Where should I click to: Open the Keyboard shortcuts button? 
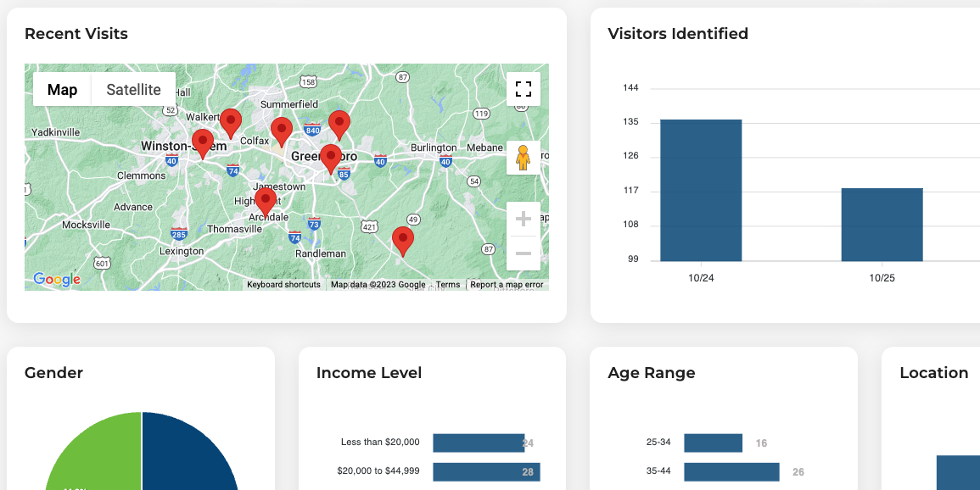[x=283, y=285]
